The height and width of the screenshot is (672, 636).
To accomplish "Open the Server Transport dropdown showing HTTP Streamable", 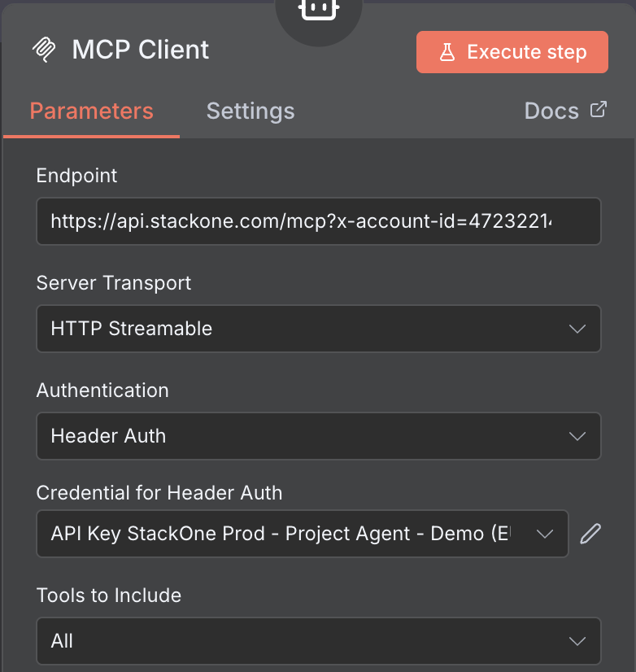I will [x=318, y=329].
